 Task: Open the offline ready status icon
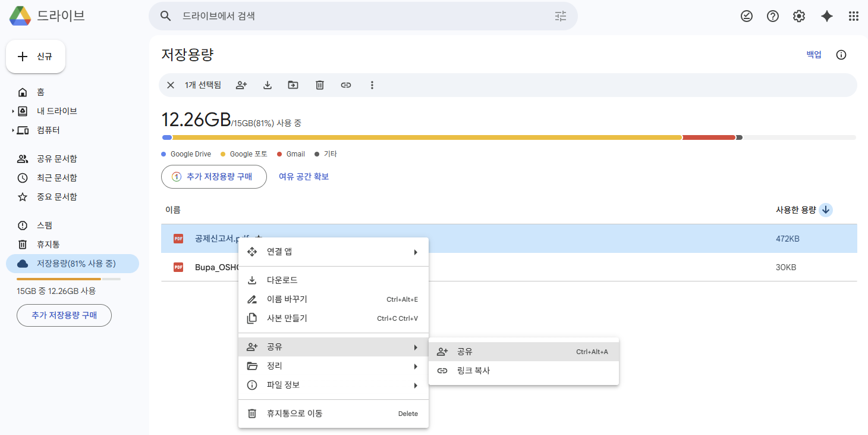coord(747,16)
